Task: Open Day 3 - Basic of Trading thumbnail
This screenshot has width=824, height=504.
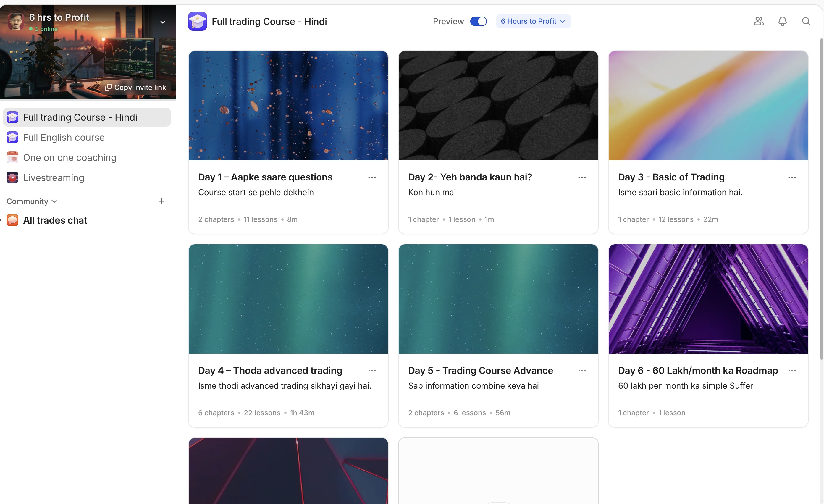Action: point(708,105)
